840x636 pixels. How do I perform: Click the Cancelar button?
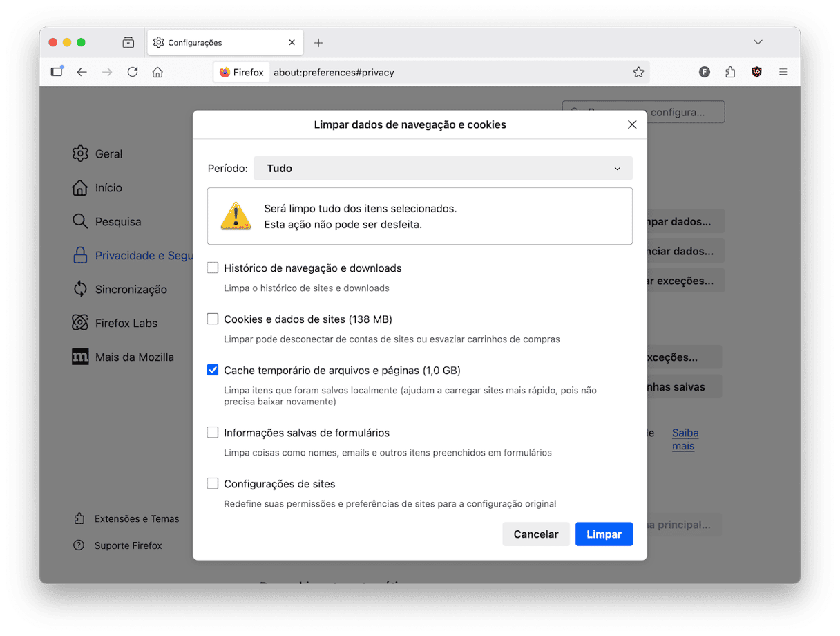[536, 534]
